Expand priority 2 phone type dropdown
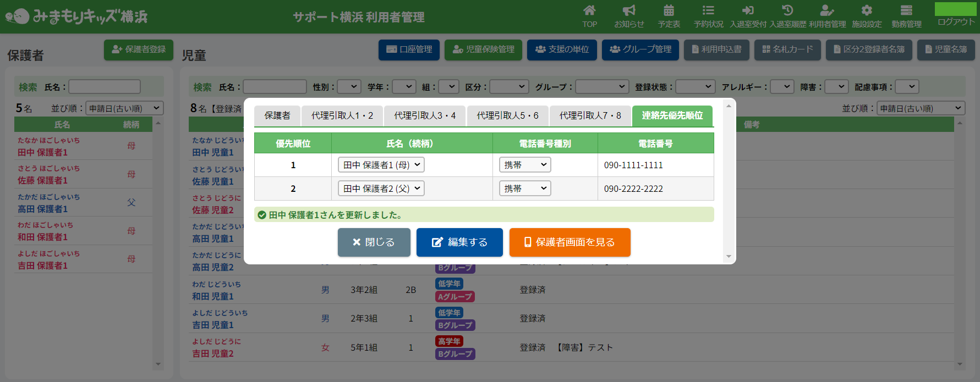This screenshot has height=382, width=980. point(525,189)
